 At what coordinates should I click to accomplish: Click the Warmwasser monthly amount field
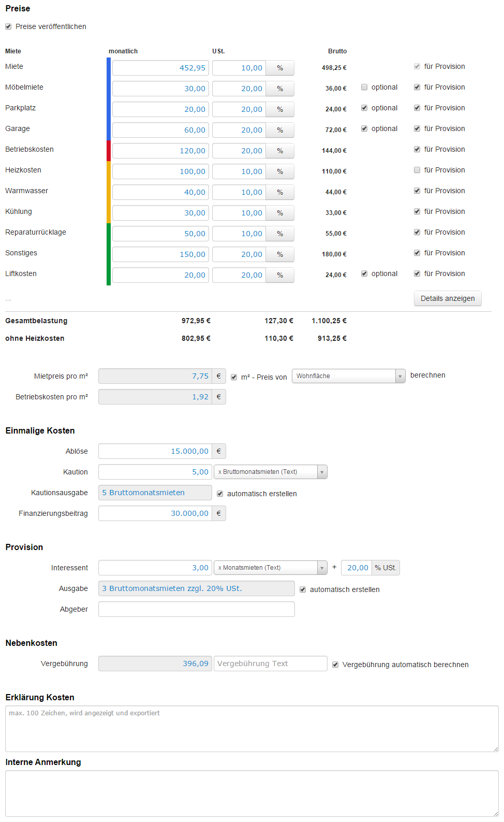(160, 192)
